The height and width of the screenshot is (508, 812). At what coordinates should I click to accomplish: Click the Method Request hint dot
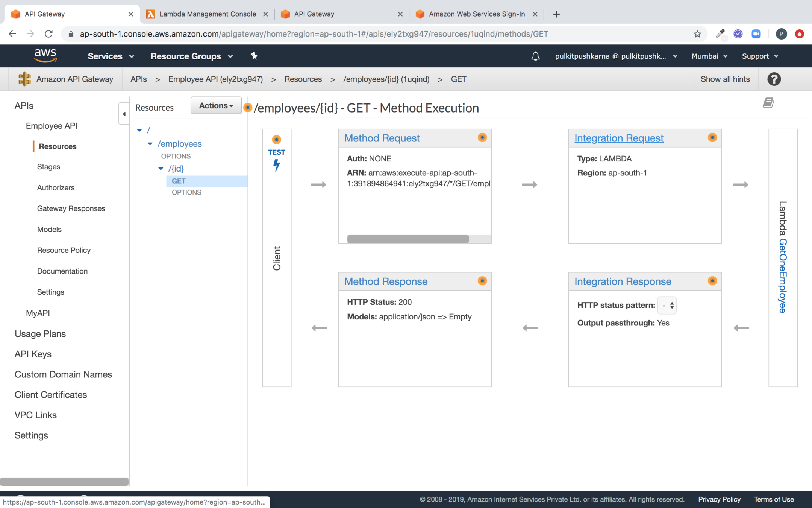pyautogui.click(x=482, y=137)
